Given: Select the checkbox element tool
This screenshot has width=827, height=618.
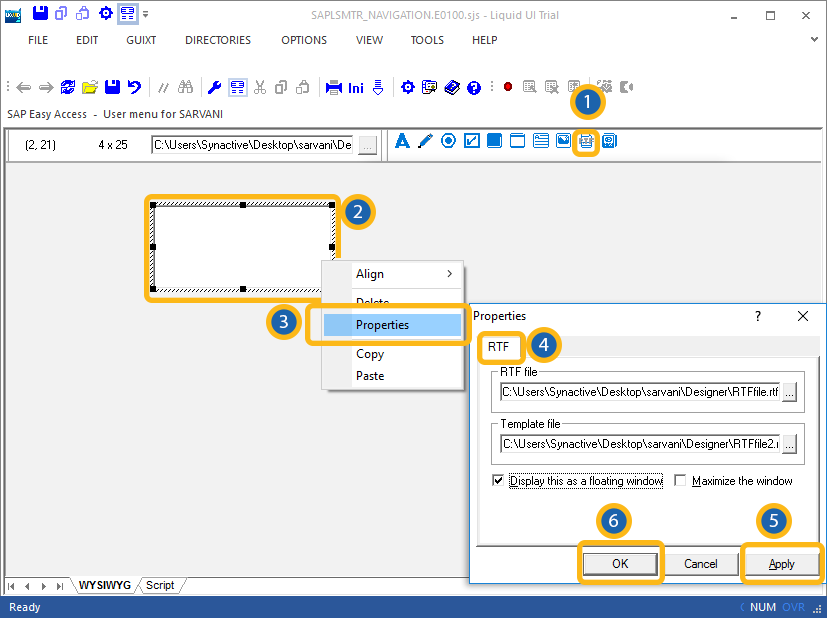Looking at the screenshot, I should [472, 141].
